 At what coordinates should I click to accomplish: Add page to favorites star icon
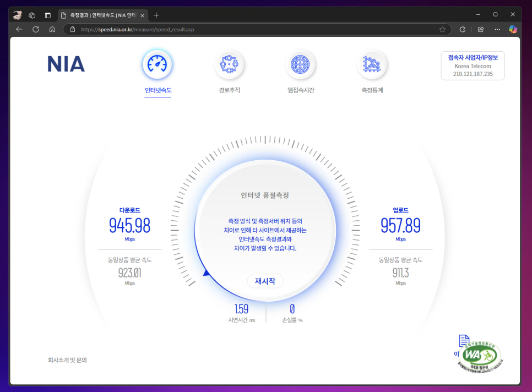coord(442,30)
